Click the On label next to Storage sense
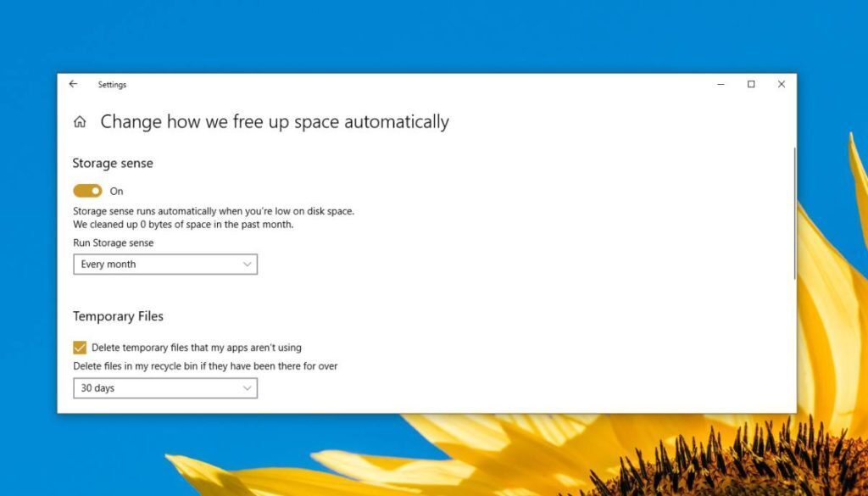Screen dimensions: 868x496 click(x=116, y=191)
